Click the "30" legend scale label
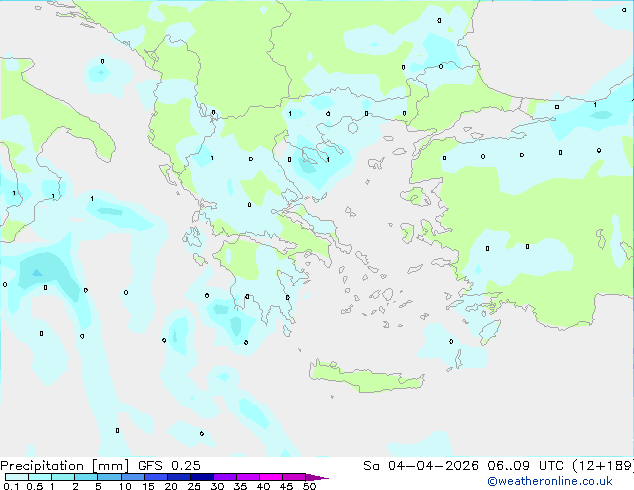 217,486
